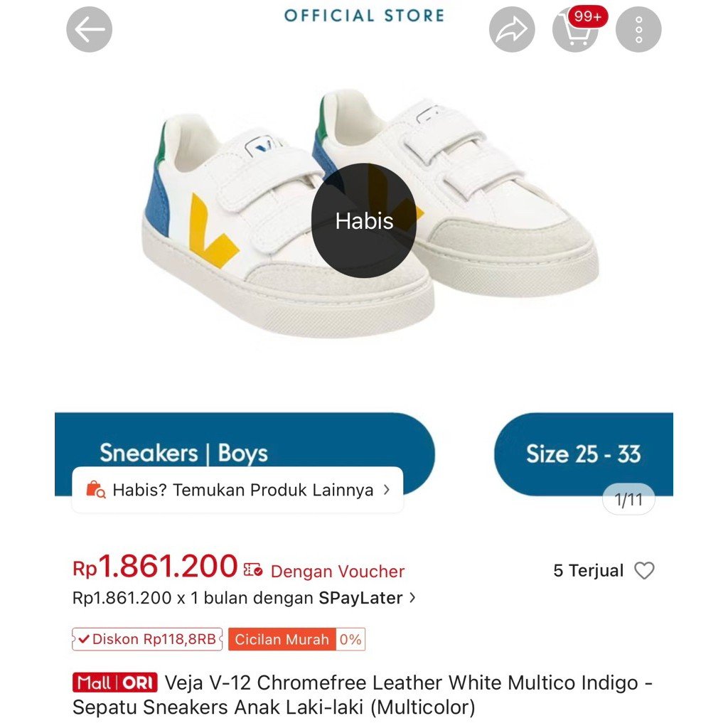The image size is (728, 728).
Task: Tap the Sneakers | Boys banner
Action: [x=183, y=453]
